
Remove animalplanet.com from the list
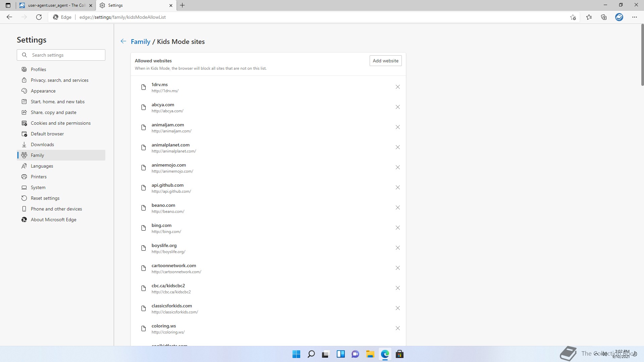pyautogui.click(x=397, y=147)
